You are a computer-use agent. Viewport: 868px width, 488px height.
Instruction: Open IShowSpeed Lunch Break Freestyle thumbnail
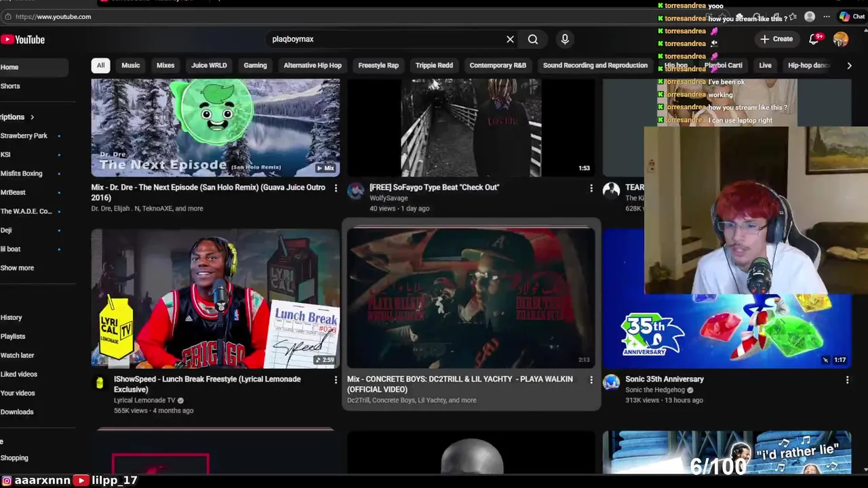tap(216, 298)
